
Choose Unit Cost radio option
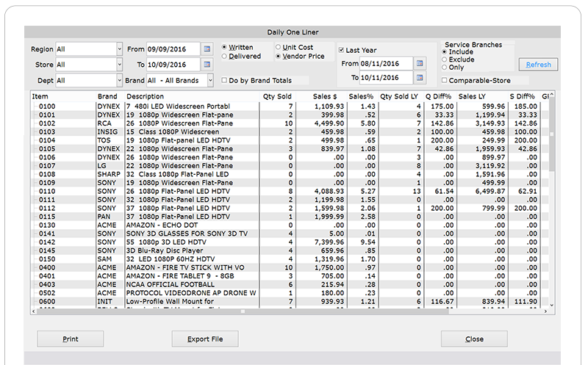coord(278,47)
